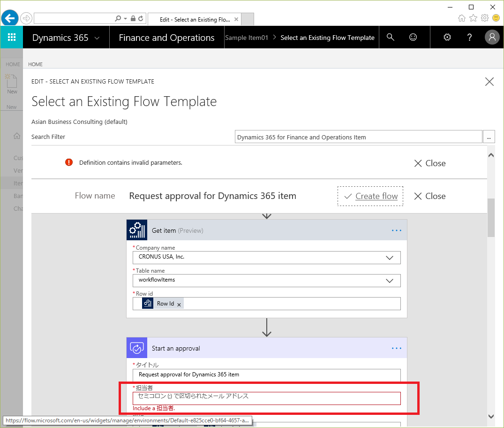Expand the Table name dropdown

(390, 281)
